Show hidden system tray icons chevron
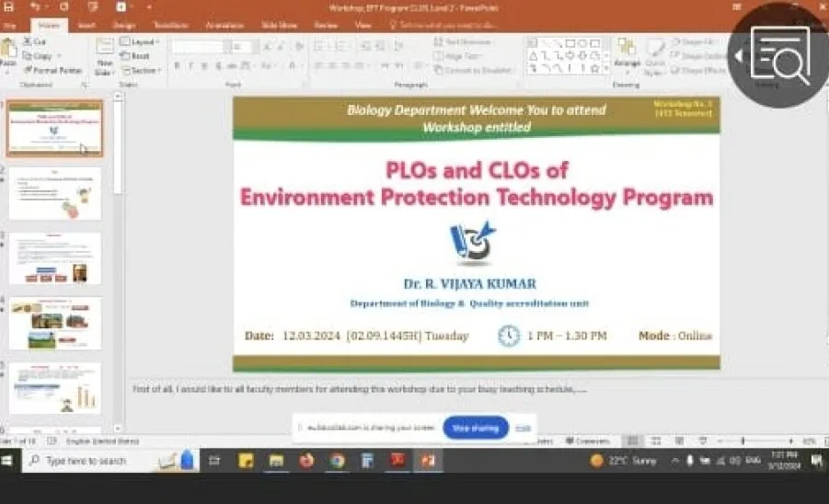 coord(674,461)
